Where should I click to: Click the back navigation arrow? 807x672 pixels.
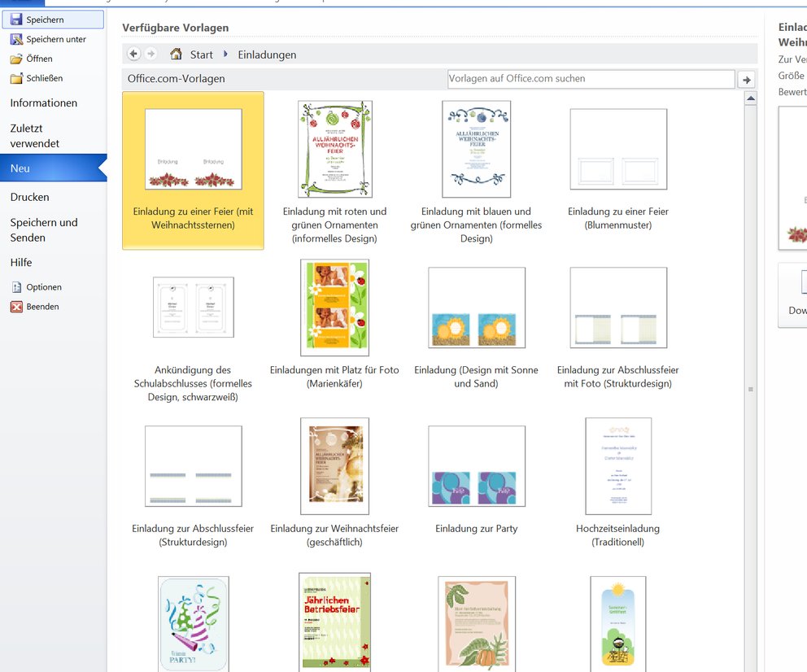[133, 55]
